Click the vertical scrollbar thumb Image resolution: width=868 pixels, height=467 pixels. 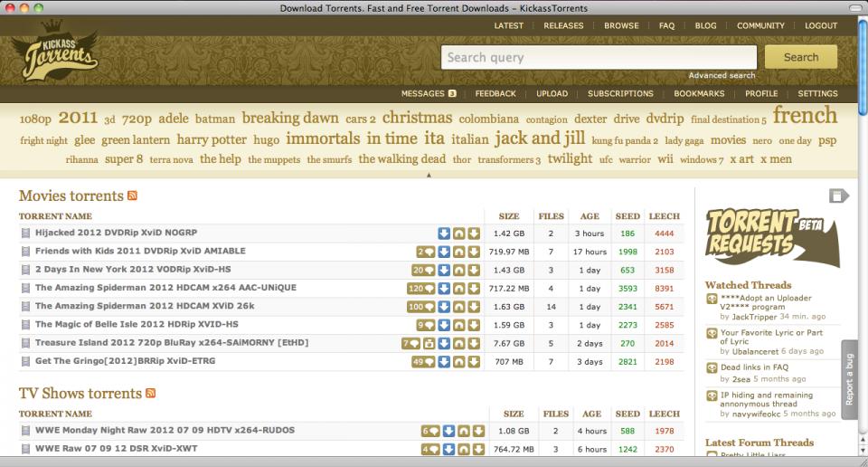[x=863, y=66]
